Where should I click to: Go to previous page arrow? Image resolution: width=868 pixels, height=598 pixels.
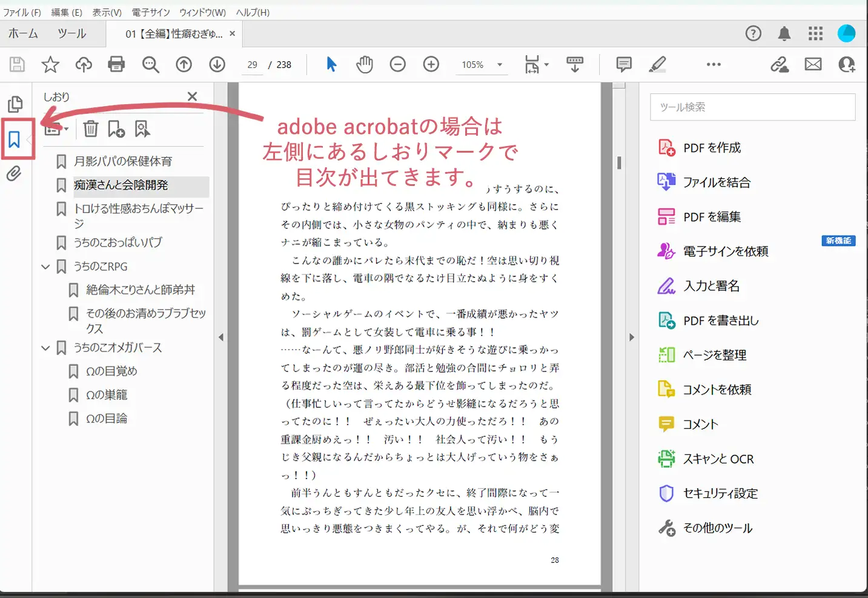pyautogui.click(x=184, y=64)
